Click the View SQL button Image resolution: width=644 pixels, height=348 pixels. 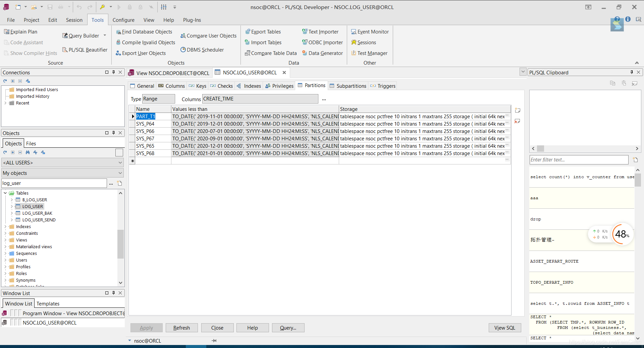(504, 328)
